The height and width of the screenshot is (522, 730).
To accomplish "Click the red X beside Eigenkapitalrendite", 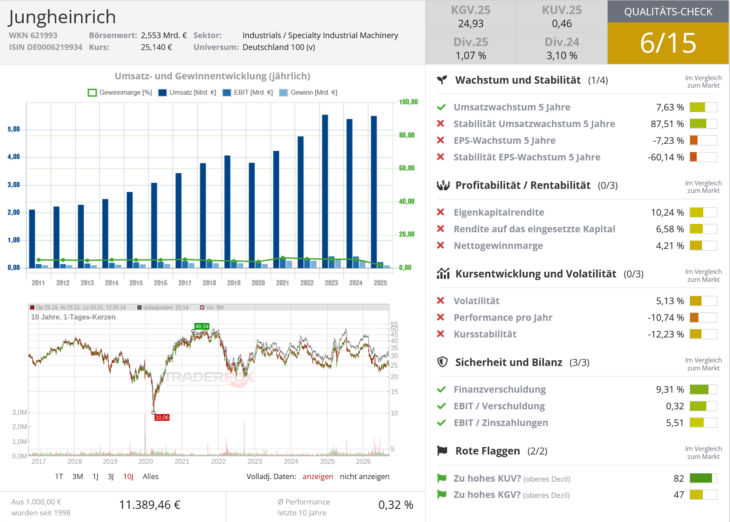I will point(440,212).
